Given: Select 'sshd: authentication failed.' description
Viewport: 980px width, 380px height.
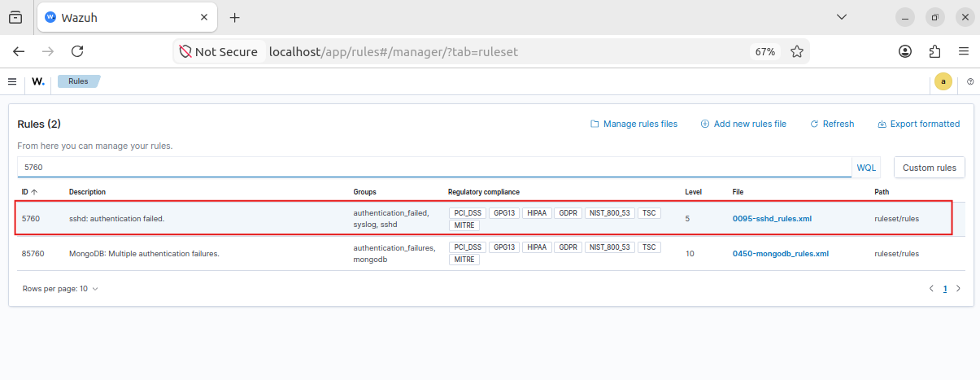Looking at the screenshot, I should pyautogui.click(x=117, y=219).
